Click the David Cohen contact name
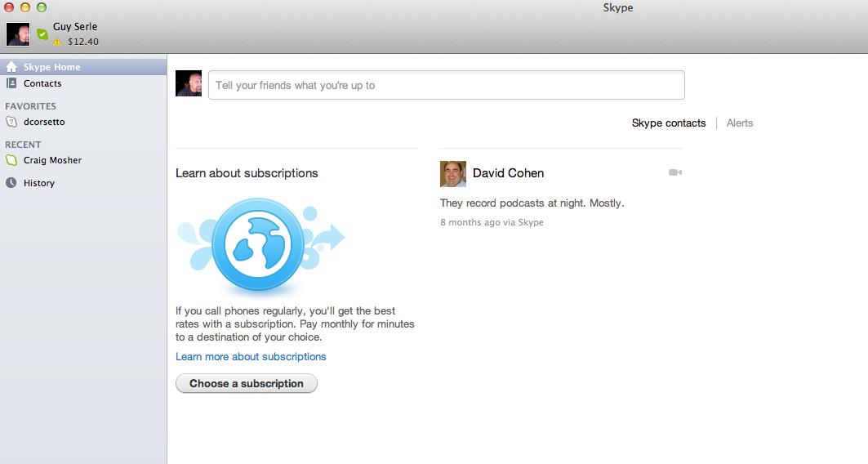Screen dimensions: 868x464 (508, 173)
